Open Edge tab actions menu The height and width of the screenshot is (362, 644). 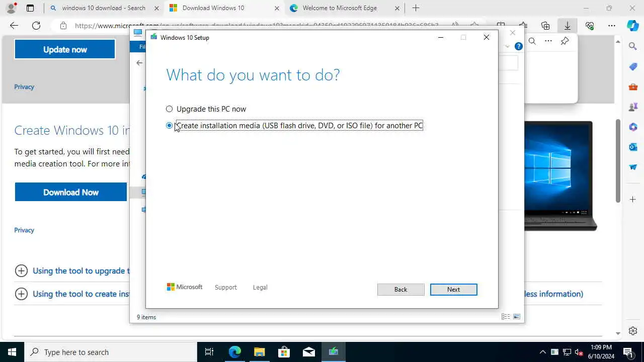pos(30,8)
